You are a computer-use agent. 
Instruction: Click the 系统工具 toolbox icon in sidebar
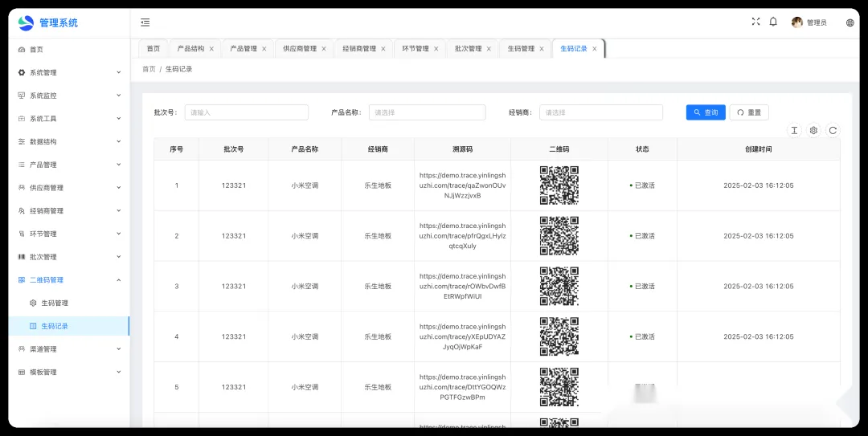(x=22, y=119)
